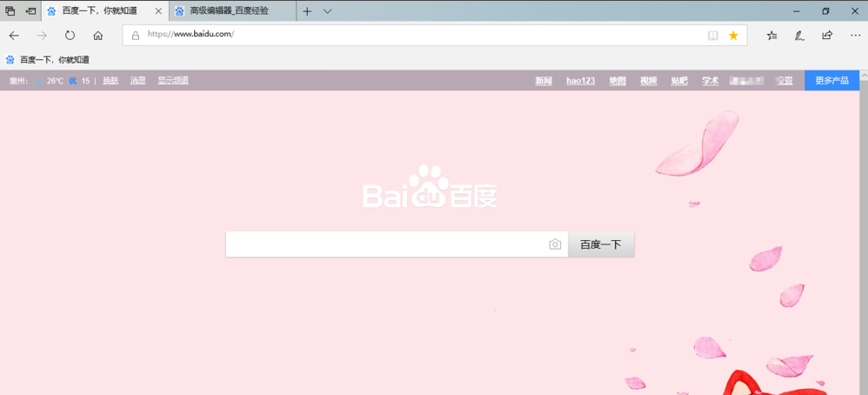
Task: Click the weather icon beside 26℃
Action: click(38, 81)
